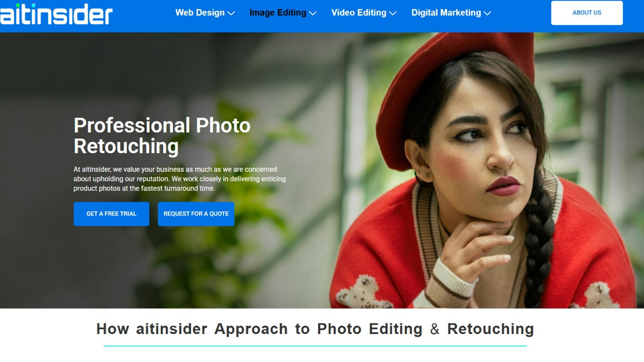Go to the About Us page
Image resolution: width=644 pixels, height=362 pixels.
click(587, 13)
